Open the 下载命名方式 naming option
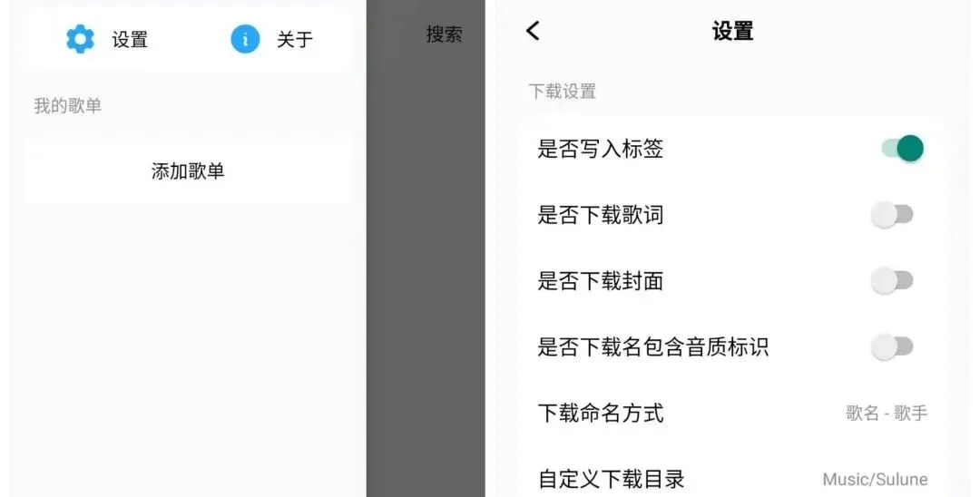This screenshot has height=497, width=980. [x=731, y=413]
